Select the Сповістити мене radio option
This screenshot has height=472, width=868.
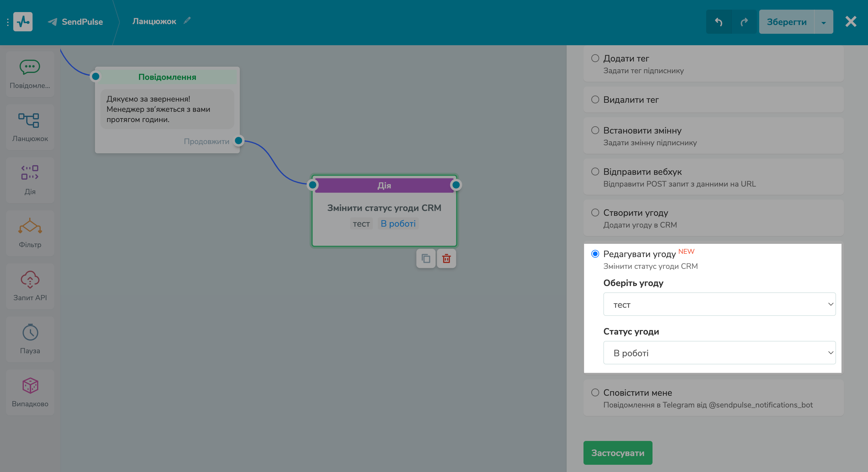coord(595,392)
